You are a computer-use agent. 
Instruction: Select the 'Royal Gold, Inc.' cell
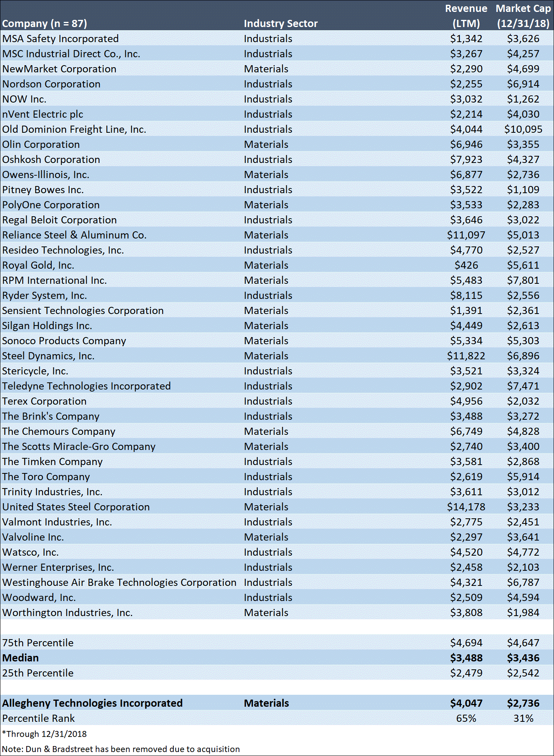coord(38,265)
